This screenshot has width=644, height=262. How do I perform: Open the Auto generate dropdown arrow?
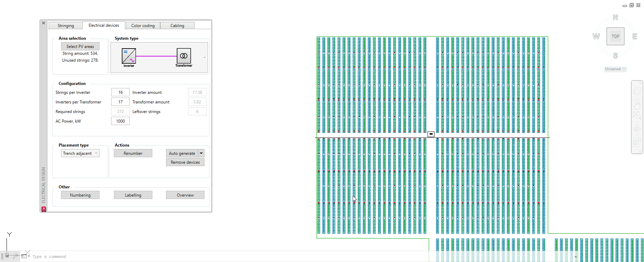(201, 153)
